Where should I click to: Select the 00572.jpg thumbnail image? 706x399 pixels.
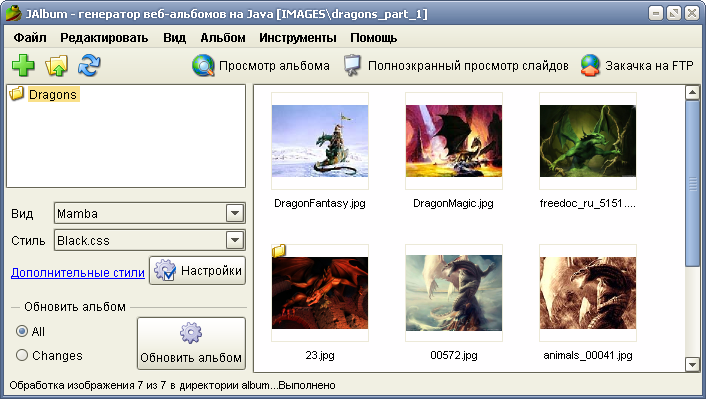tap(454, 293)
